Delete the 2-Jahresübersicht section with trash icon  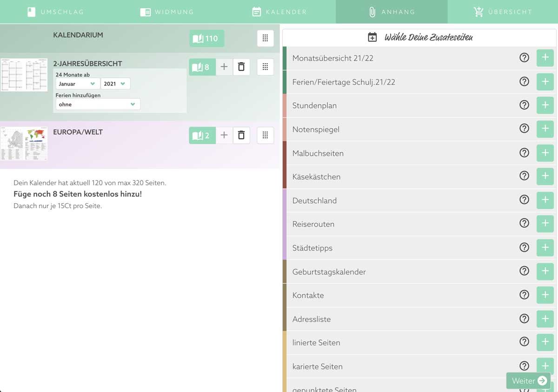241,67
